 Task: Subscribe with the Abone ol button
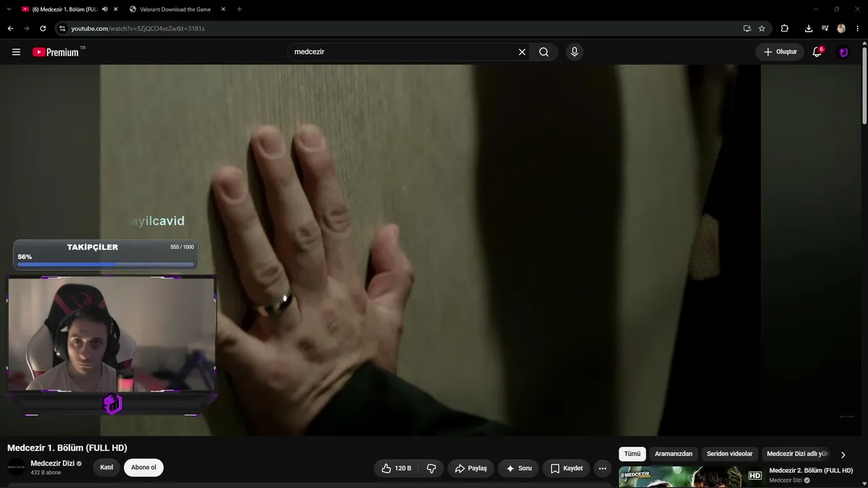(x=144, y=468)
